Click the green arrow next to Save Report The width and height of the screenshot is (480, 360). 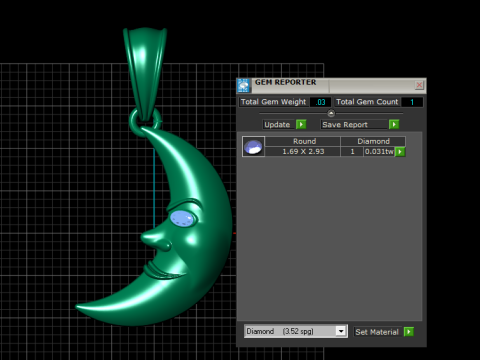(394, 124)
